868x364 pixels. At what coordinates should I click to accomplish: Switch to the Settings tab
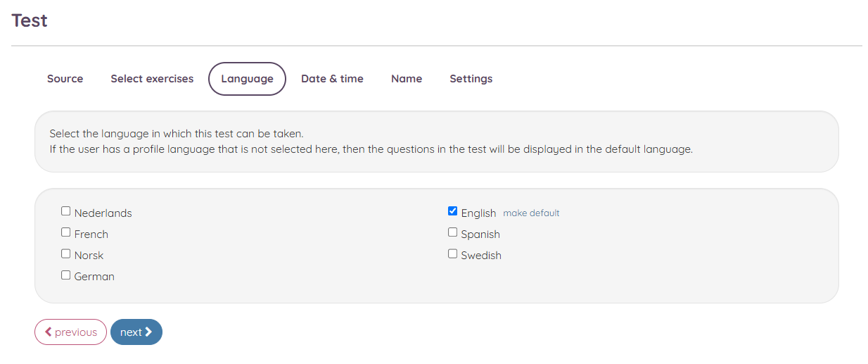coord(471,79)
